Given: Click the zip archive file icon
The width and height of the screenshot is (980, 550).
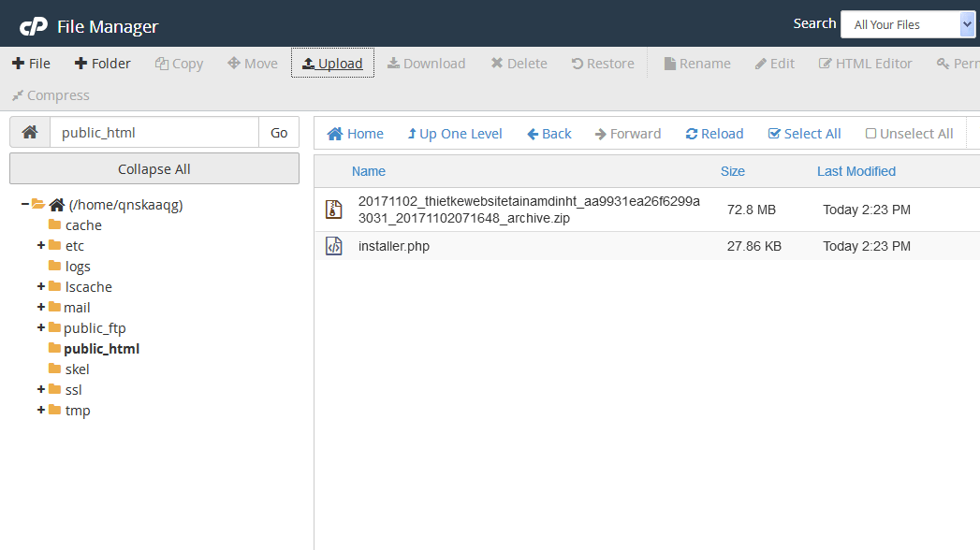Looking at the screenshot, I should click(x=333, y=210).
